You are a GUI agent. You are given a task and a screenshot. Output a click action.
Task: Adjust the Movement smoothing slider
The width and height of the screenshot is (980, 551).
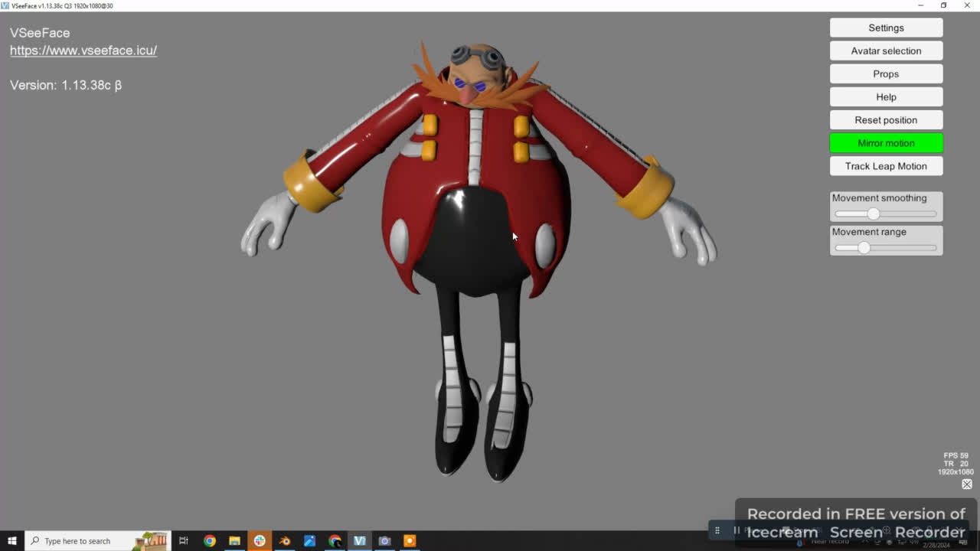(886, 214)
